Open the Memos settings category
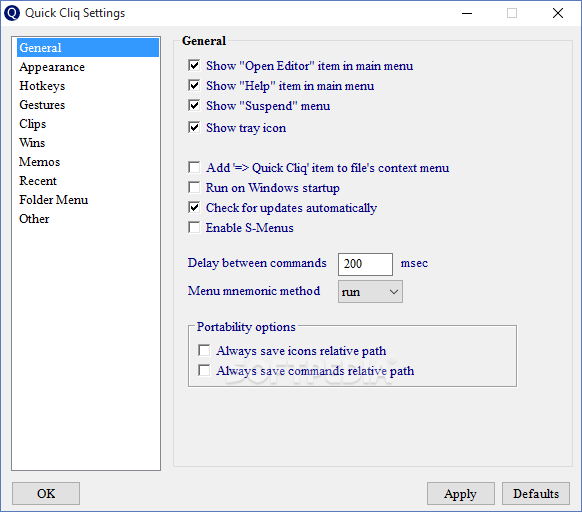 pos(88,162)
